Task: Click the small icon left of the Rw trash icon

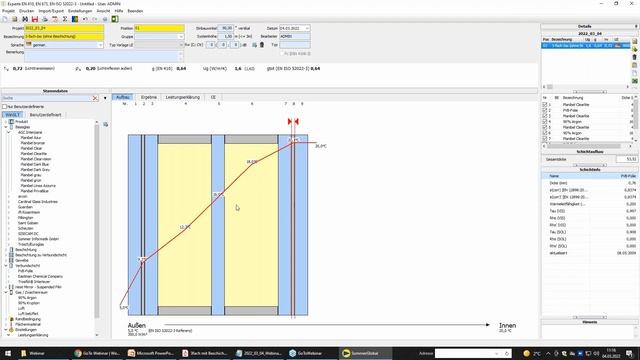Action: (254, 45)
